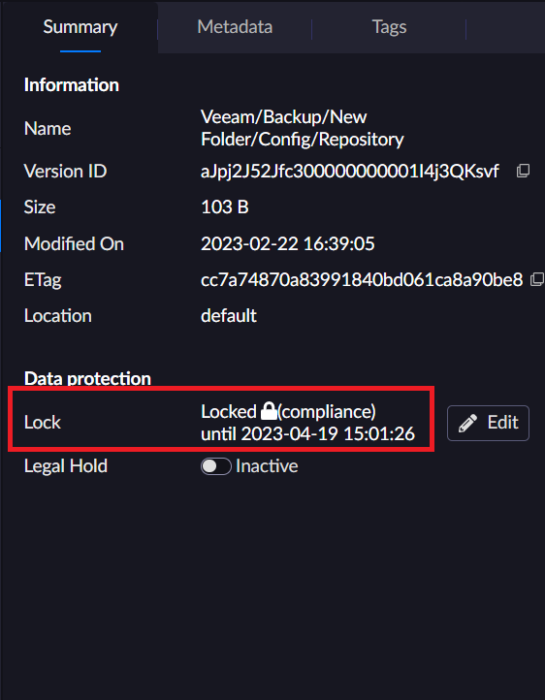This screenshot has width=545, height=700.
Task: Open the Summary tab
Action: point(80,27)
